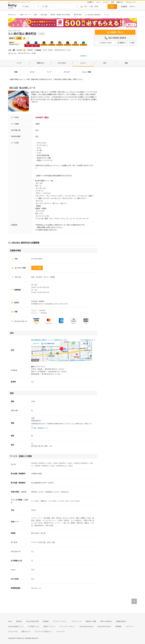Open the 宝山お試しコース meat photo
This screenshot has width=145, height=644.
click(x=19, y=101)
